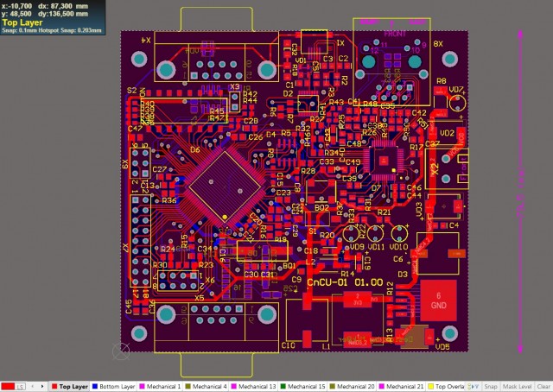The width and height of the screenshot is (553, 392).
Task: Select the Mechanical 20 layer tab
Action: (352, 387)
